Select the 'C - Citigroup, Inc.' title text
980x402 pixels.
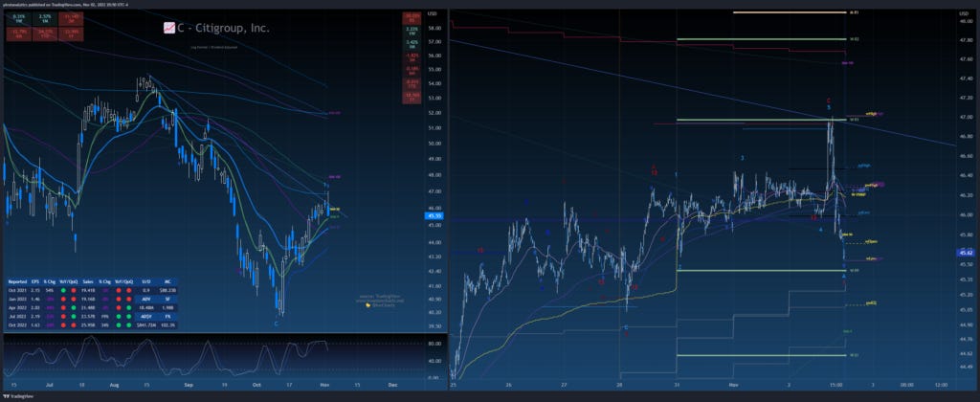click(224, 28)
